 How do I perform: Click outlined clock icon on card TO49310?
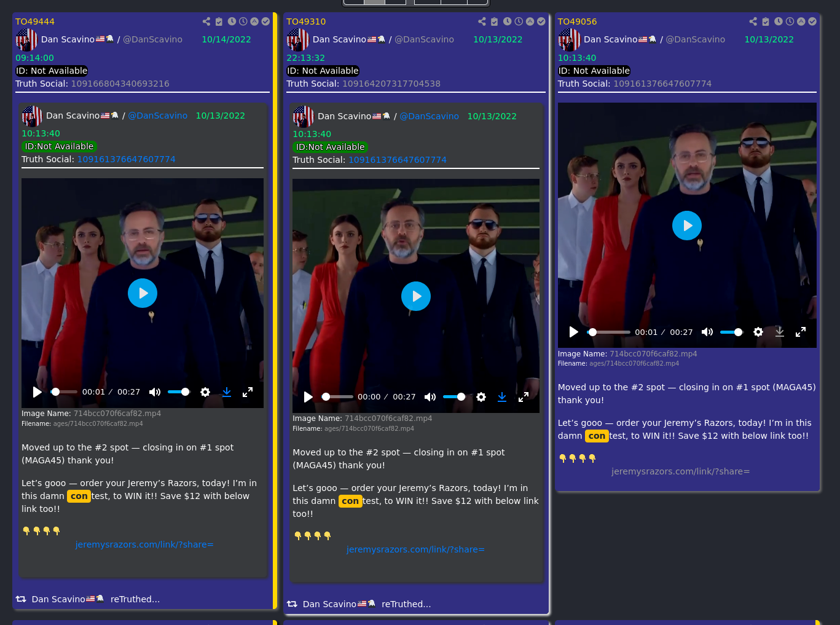519,22
